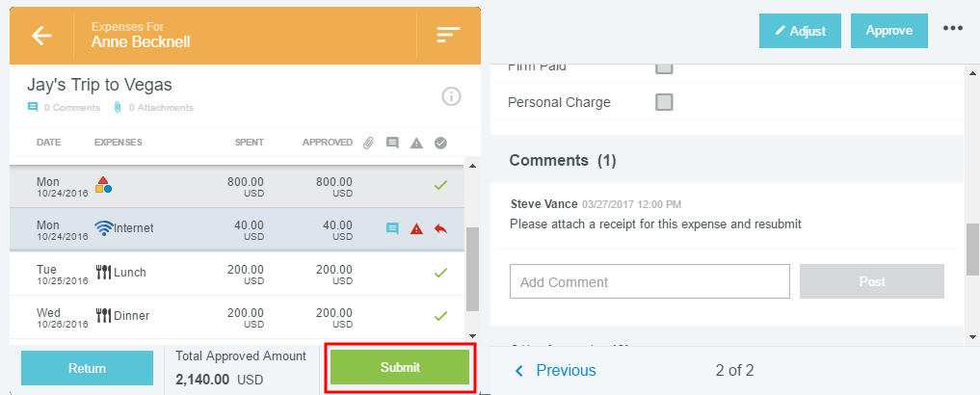Click the info icon for Jay's Trip to Vegas
The image size is (980, 395).
pos(451,95)
